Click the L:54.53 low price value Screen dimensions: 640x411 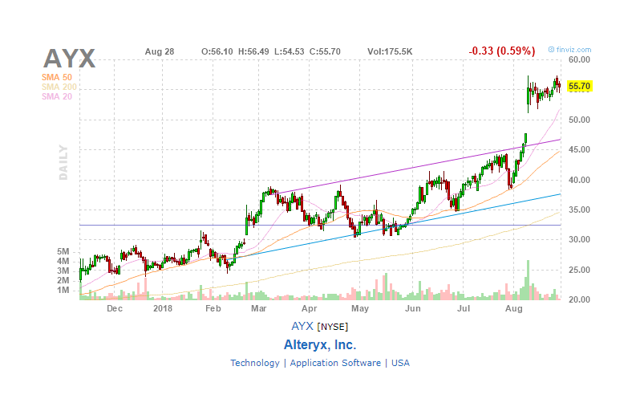pos(289,52)
